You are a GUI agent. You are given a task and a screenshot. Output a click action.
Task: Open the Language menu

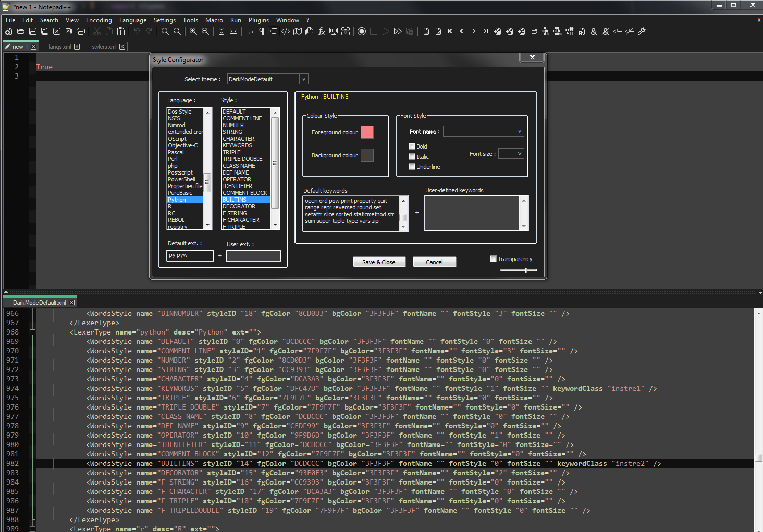[133, 20]
